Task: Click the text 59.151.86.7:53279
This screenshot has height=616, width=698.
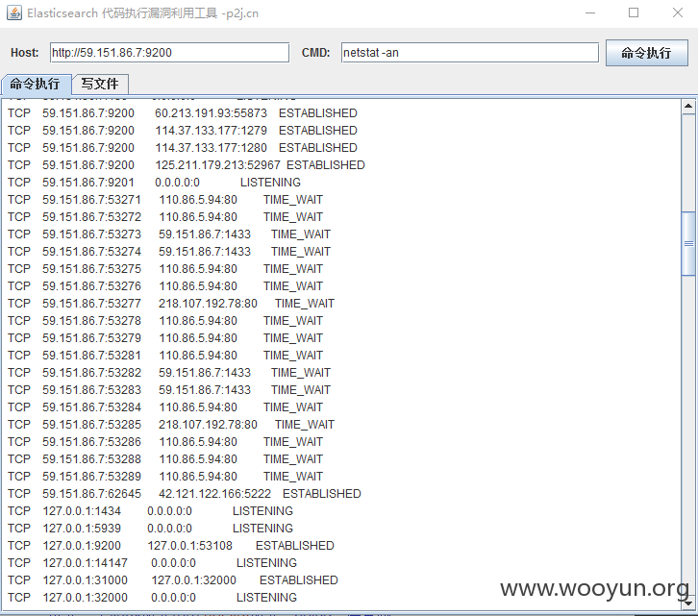Action: [x=91, y=338]
